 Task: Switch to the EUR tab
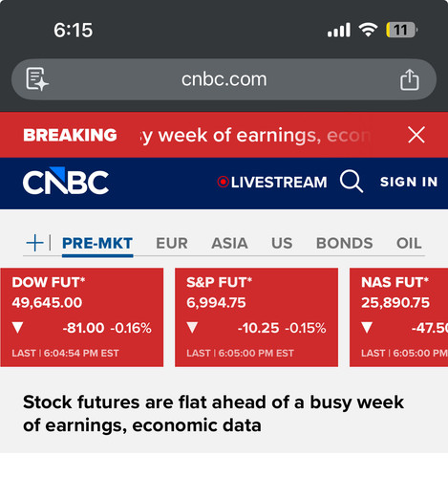click(172, 244)
